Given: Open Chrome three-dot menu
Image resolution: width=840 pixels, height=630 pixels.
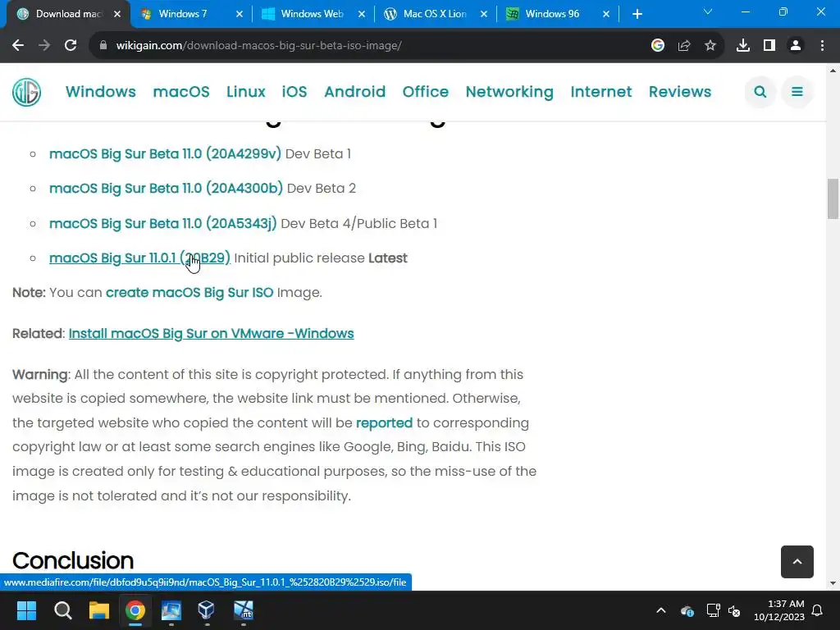Looking at the screenshot, I should [822, 46].
